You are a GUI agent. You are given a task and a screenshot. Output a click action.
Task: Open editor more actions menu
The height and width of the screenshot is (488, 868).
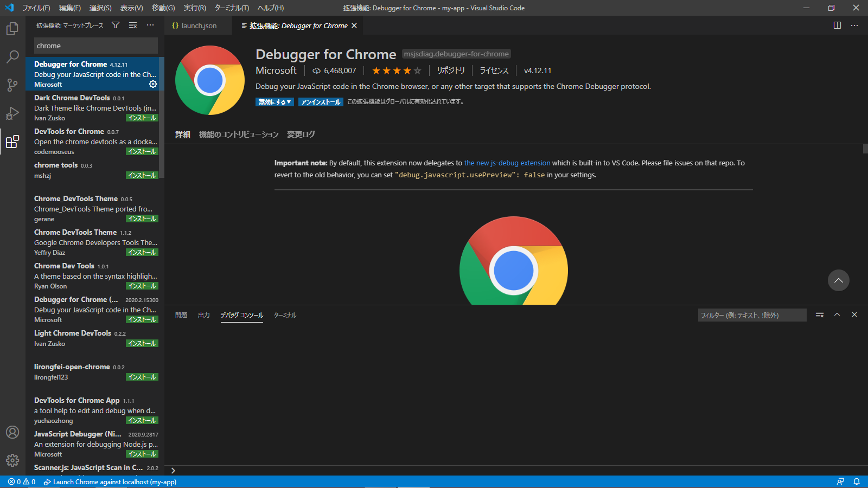click(x=854, y=25)
